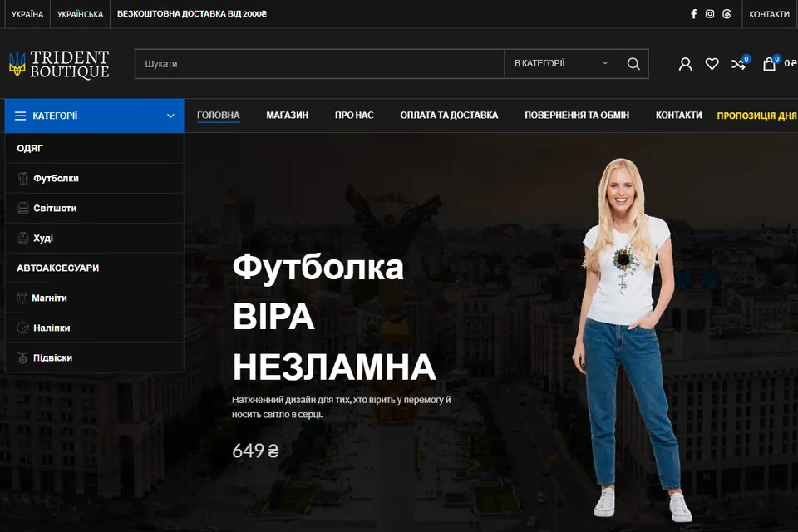Open the Facebook social link
The width and height of the screenshot is (798, 532).
[693, 14]
